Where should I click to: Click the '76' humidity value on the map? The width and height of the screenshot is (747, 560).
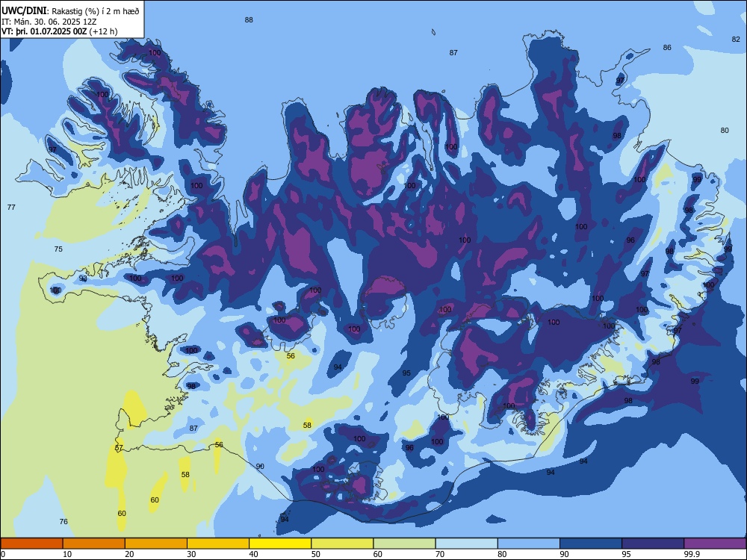click(x=63, y=521)
